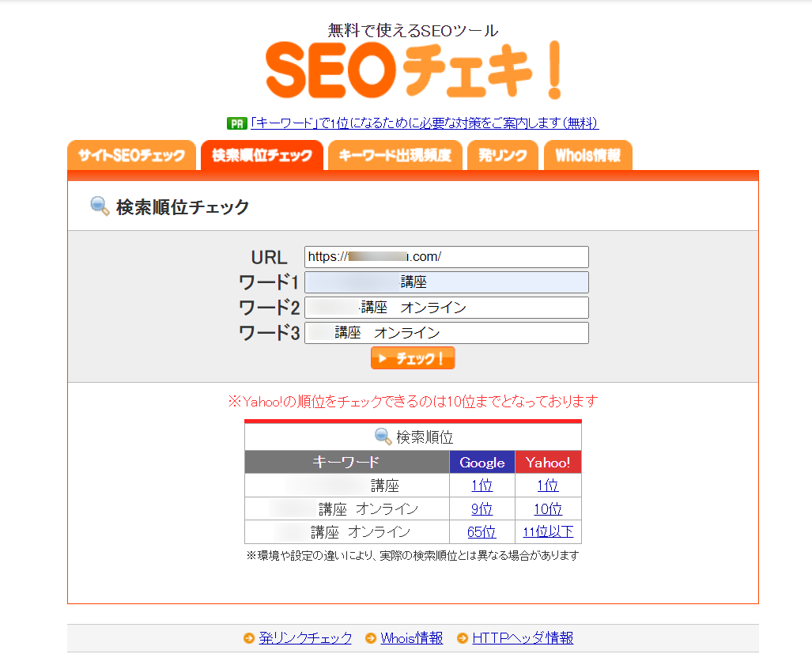Click the orange チェック! button
This screenshot has width=812, height=654.
point(413,358)
